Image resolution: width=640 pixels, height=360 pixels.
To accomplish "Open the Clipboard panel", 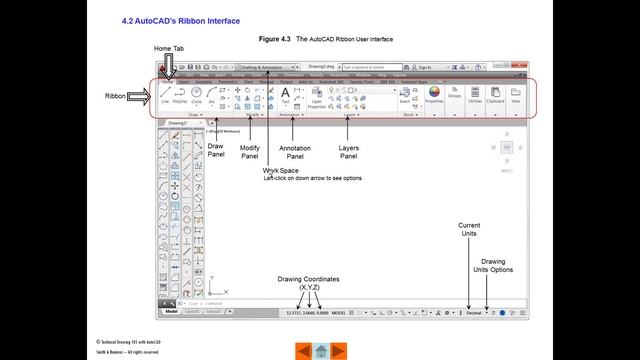I will pyautogui.click(x=495, y=95).
